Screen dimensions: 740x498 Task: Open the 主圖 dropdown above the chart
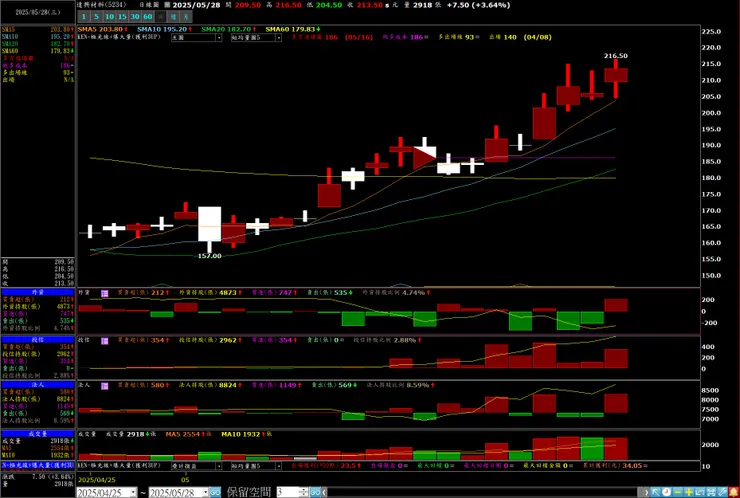click(x=196, y=38)
